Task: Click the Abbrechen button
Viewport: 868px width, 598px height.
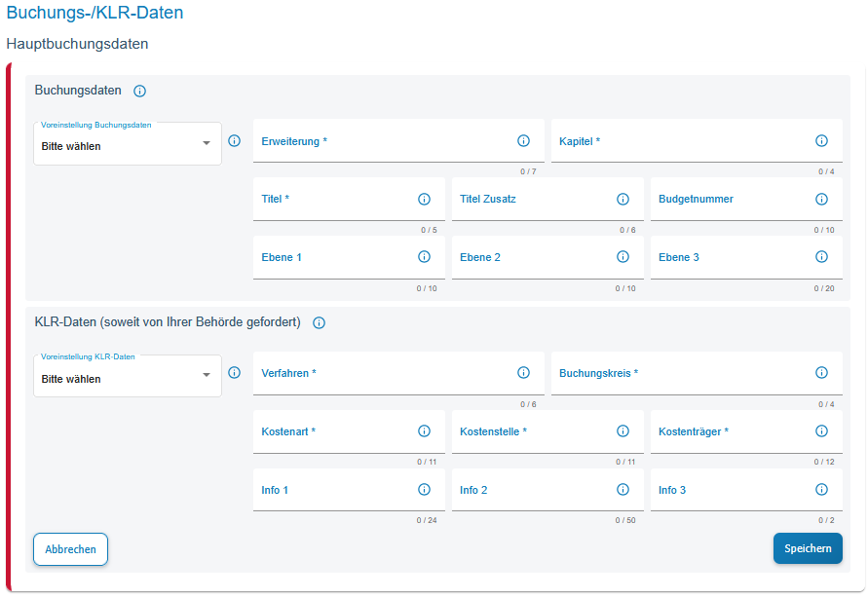Action: pyautogui.click(x=70, y=549)
